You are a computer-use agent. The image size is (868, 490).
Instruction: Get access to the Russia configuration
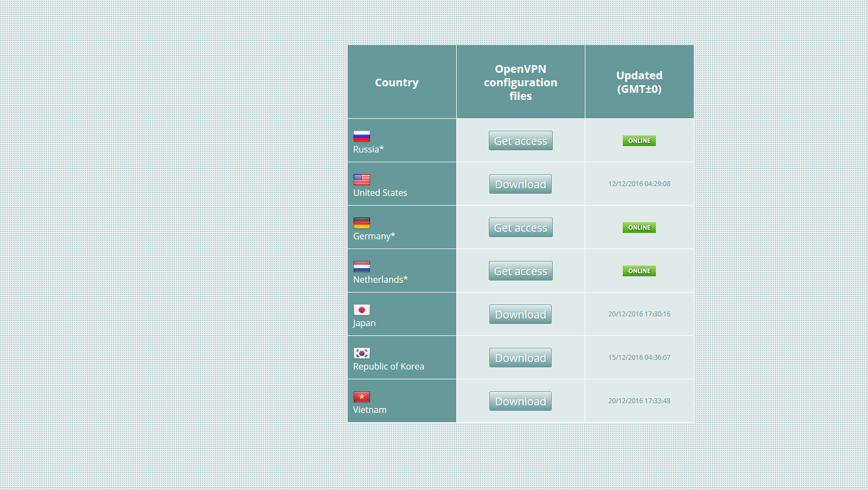point(521,141)
